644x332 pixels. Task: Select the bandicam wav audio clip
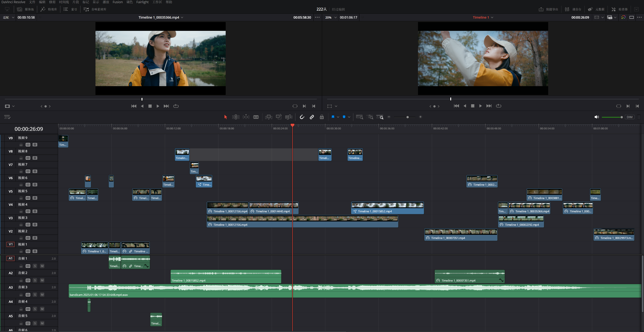click(355, 291)
